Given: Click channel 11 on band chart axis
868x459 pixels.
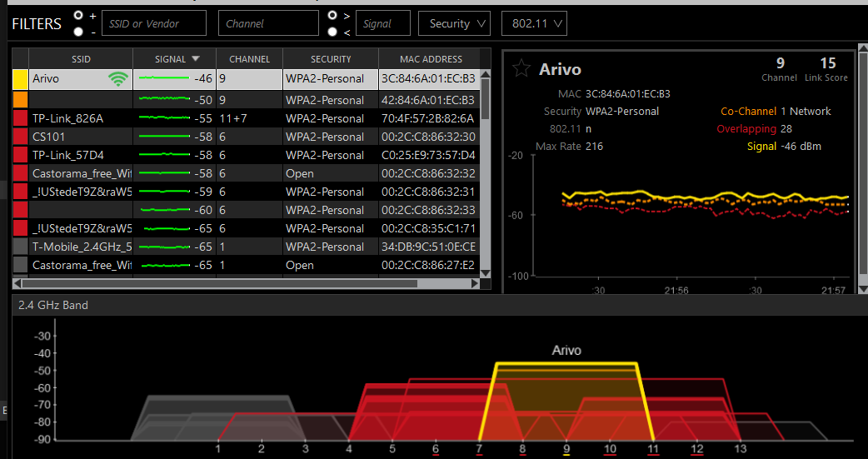Looking at the screenshot, I should pyautogui.click(x=653, y=449).
